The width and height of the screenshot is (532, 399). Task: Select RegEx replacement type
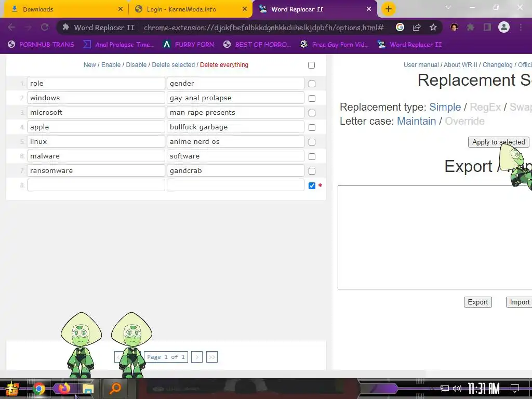(485, 107)
